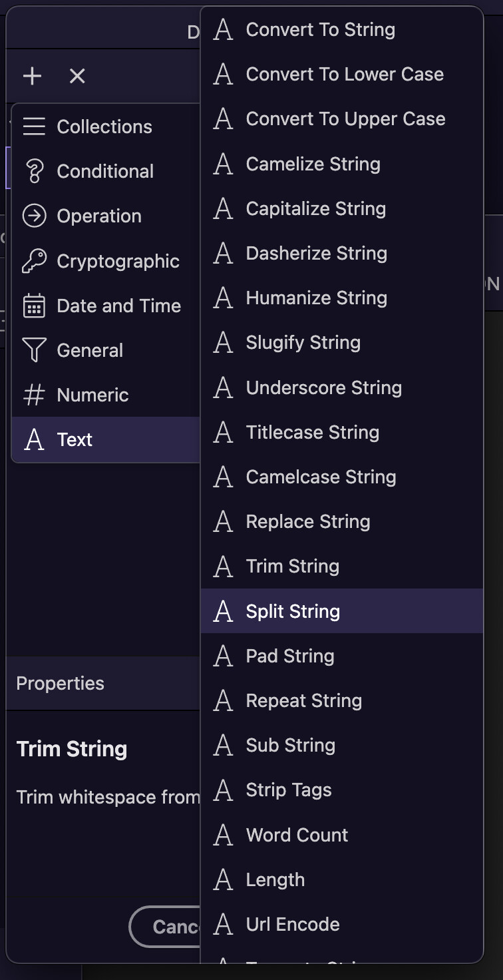Viewport: 503px width, 980px height.
Task: Click the General funnel icon
Action: point(34,350)
